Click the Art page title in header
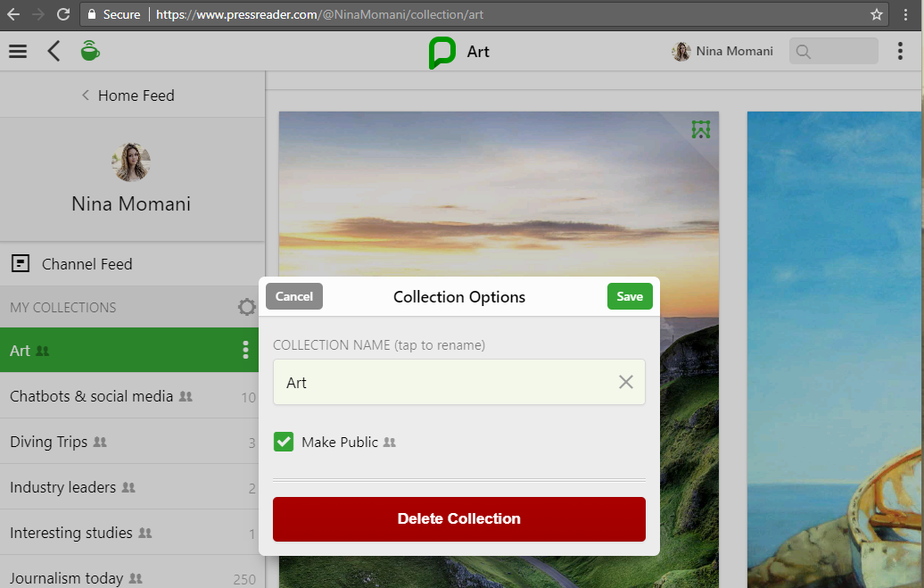The image size is (924, 588). (478, 52)
